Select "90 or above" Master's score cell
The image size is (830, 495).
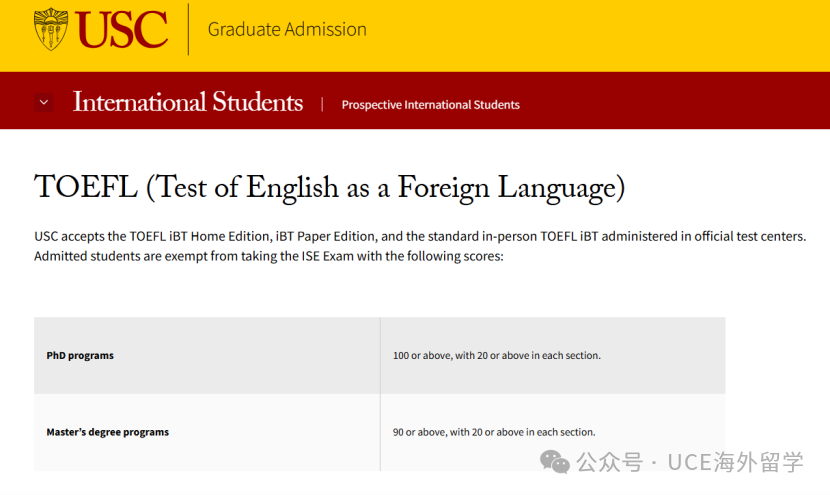pyautogui.click(x=553, y=432)
